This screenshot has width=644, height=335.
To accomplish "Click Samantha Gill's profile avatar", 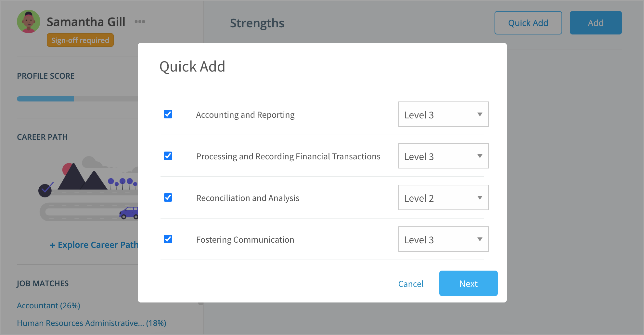I will [x=29, y=21].
